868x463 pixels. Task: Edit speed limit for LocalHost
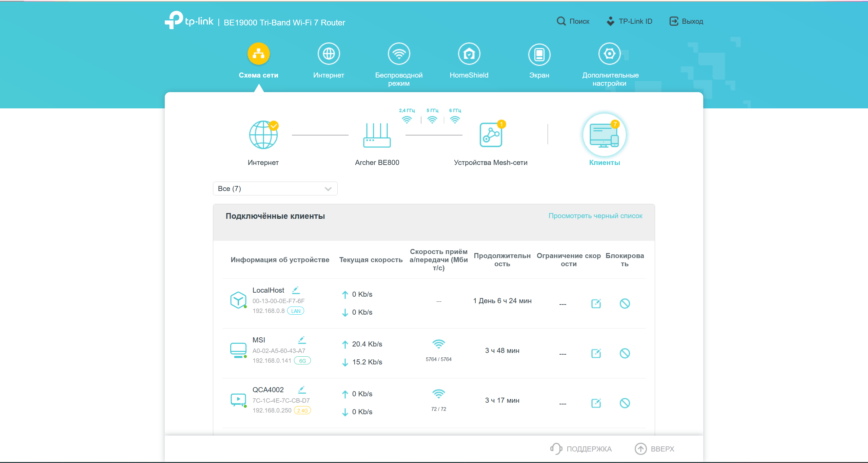(x=596, y=303)
